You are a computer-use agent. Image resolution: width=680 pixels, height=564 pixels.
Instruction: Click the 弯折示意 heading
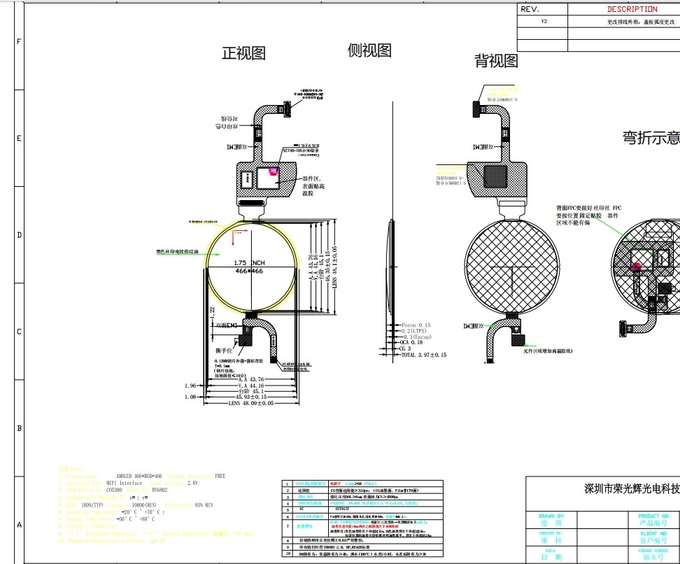click(651, 137)
